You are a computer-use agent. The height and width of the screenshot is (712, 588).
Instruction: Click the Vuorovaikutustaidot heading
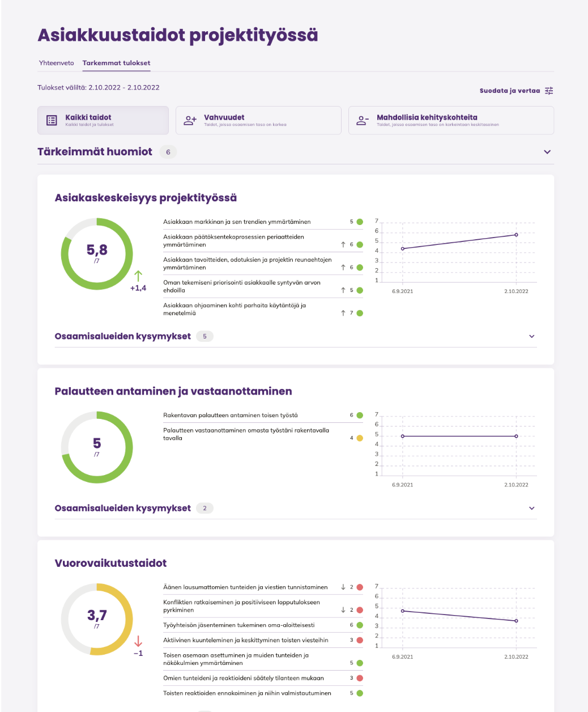[110, 563]
